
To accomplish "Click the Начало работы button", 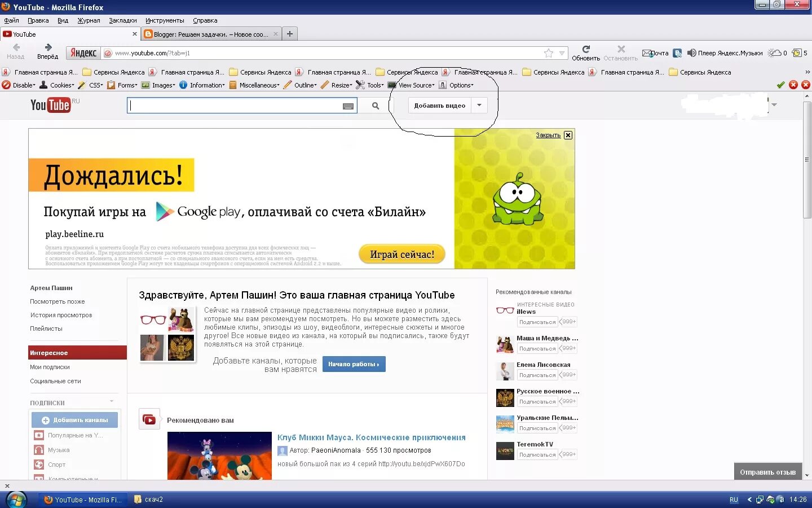I will pyautogui.click(x=354, y=364).
